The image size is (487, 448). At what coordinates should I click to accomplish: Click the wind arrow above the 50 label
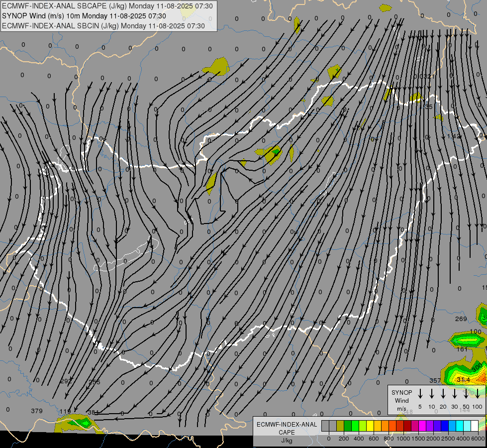point(466,394)
